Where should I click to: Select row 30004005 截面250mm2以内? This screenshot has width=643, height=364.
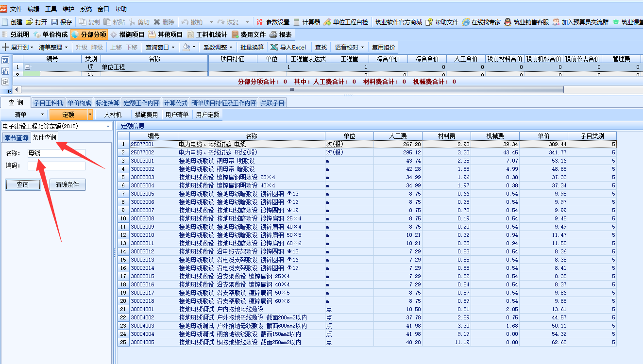pos(367,342)
